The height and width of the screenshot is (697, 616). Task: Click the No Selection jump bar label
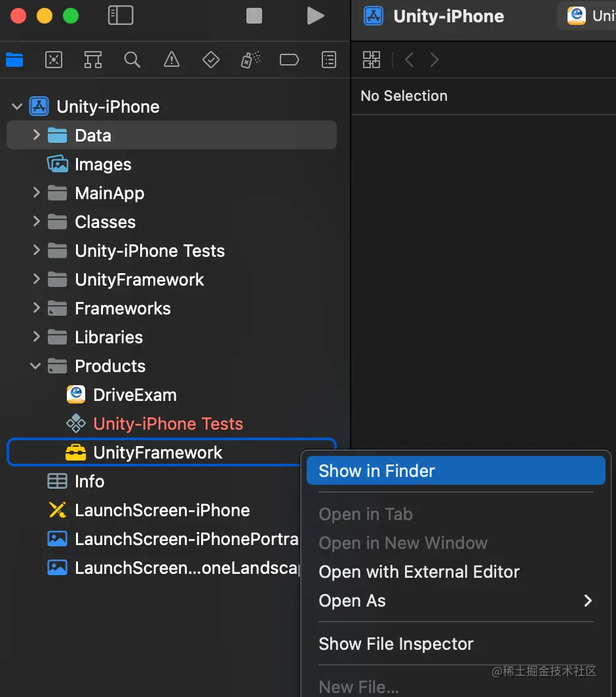404,96
